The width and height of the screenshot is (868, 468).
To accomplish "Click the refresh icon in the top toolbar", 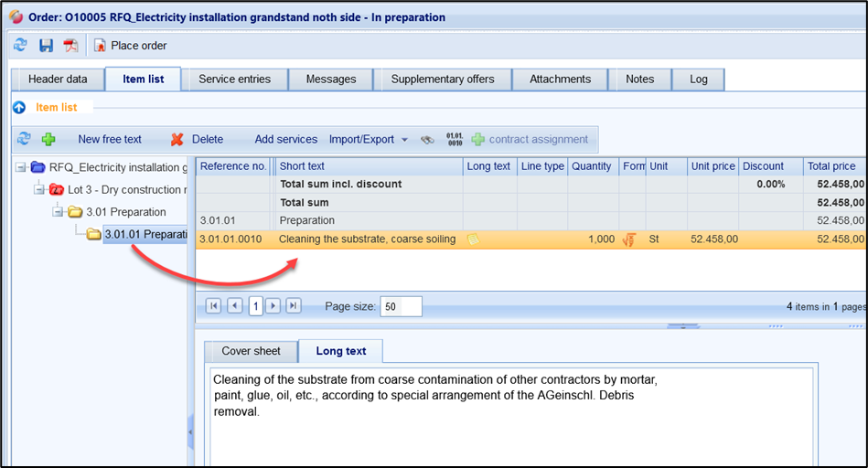I will pos(21,45).
